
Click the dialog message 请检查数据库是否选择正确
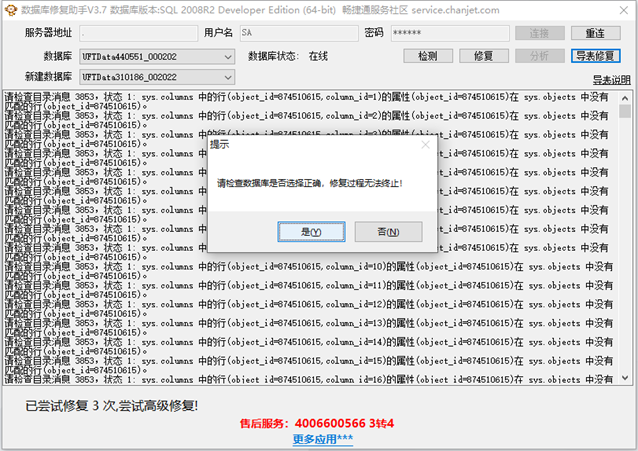coord(309,183)
